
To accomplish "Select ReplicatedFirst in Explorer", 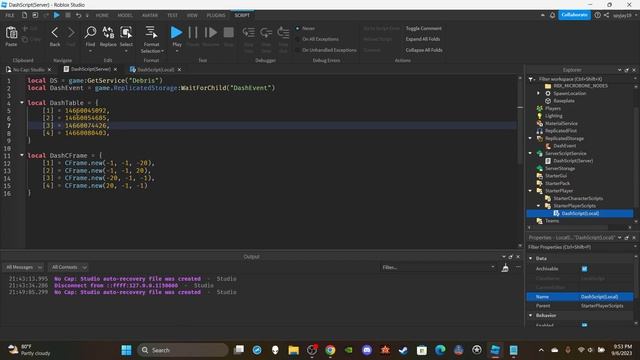I will [561, 131].
